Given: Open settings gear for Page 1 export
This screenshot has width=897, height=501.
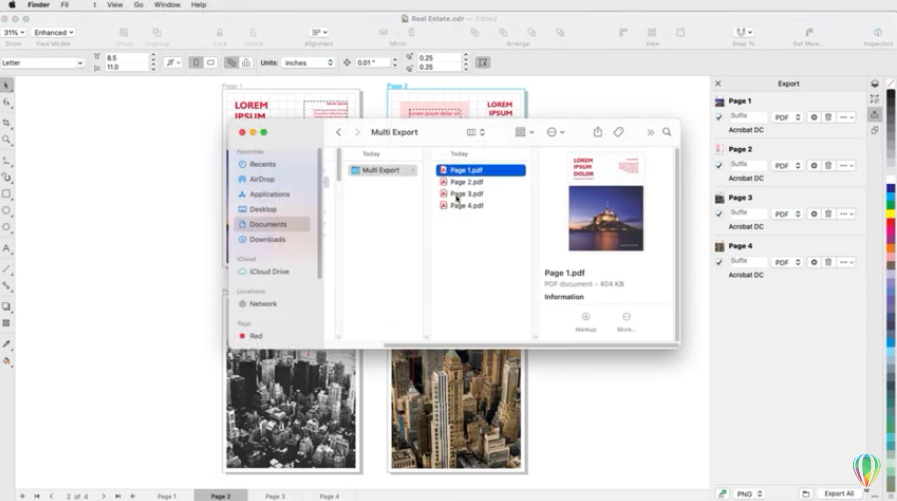Looking at the screenshot, I should coord(813,117).
